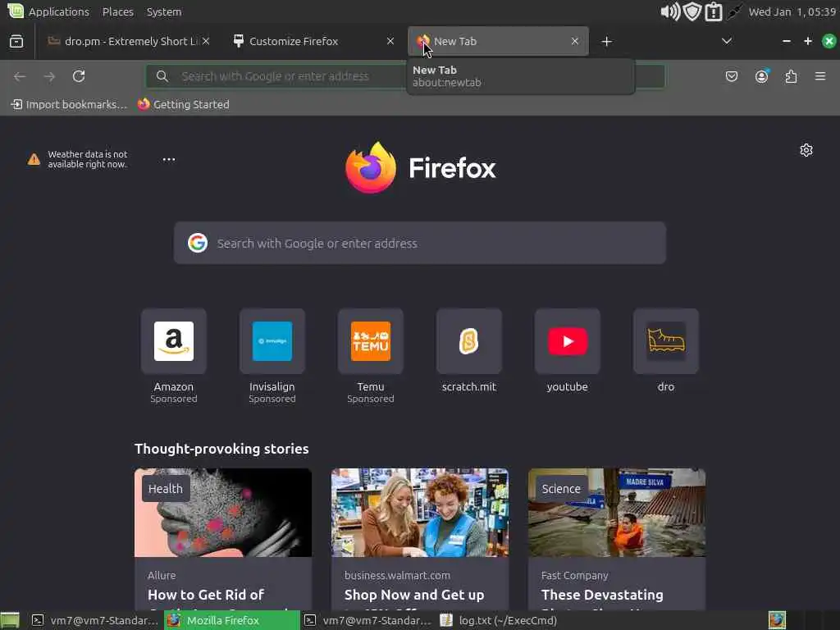Open the business.walmart.com story card image

coord(420,513)
